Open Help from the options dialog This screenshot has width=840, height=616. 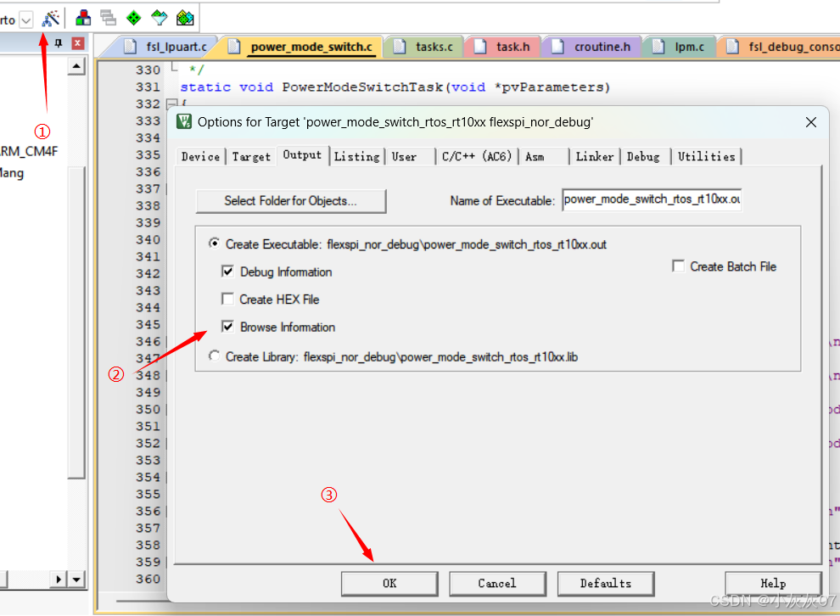[773, 583]
